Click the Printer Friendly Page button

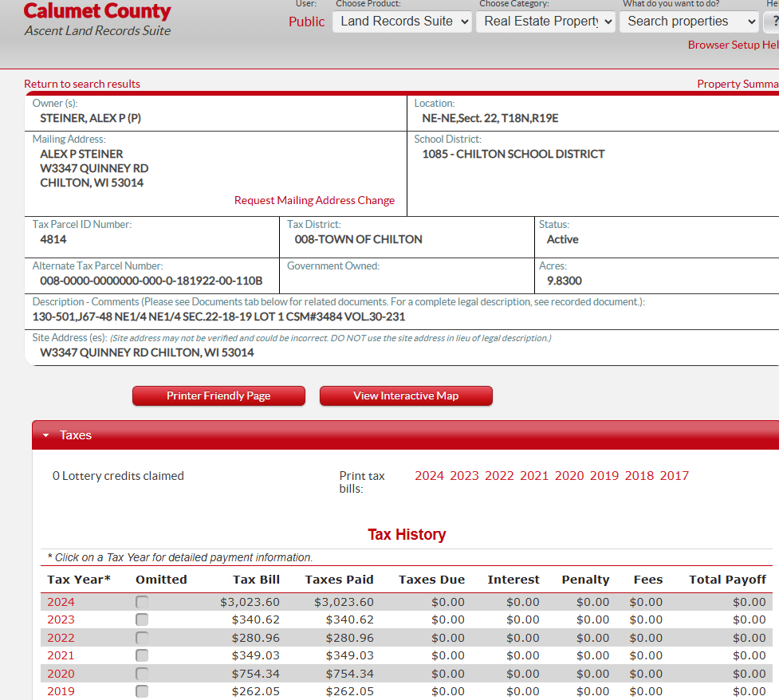pos(218,396)
